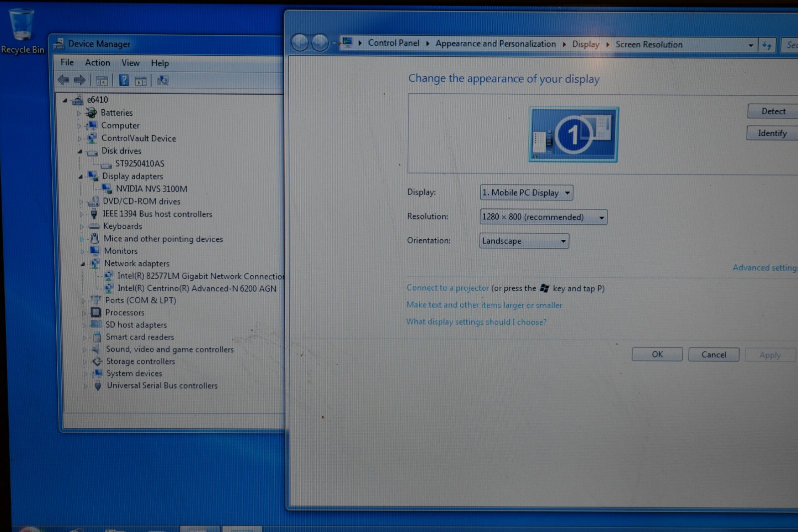Open the Help menu in Device Manager
This screenshot has height=532, width=798.
pyautogui.click(x=160, y=63)
